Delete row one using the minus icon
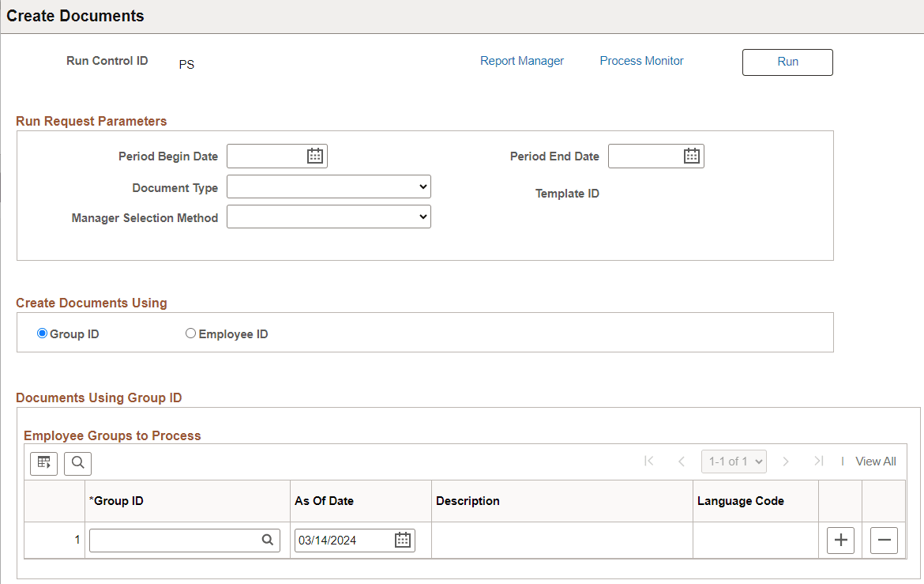Image resolution: width=924 pixels, height=584 pixels. (x=883, y=540)
